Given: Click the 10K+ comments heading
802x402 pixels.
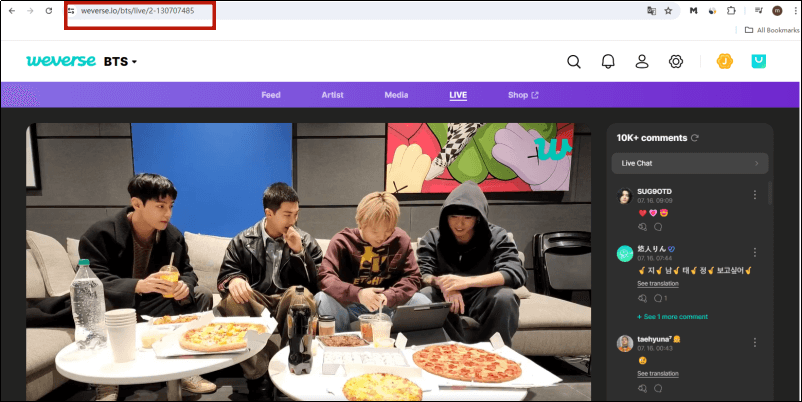Looking at the screenshot, I should (x=652, y=138).
